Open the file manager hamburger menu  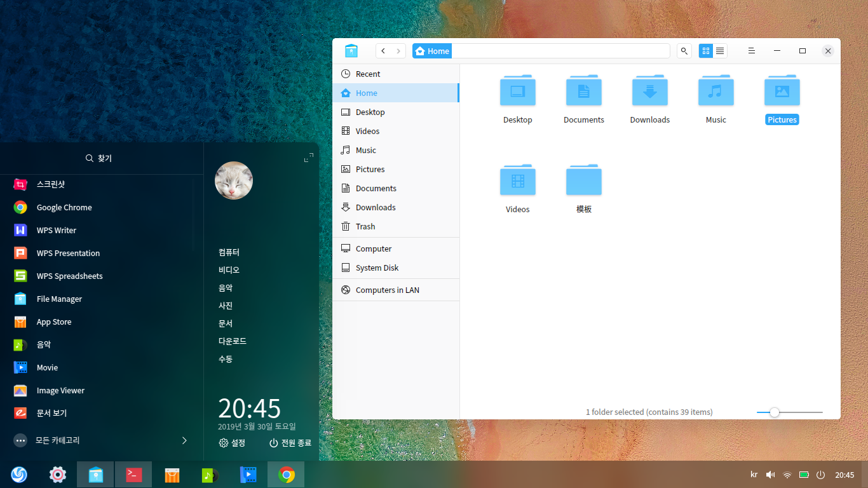751,51
